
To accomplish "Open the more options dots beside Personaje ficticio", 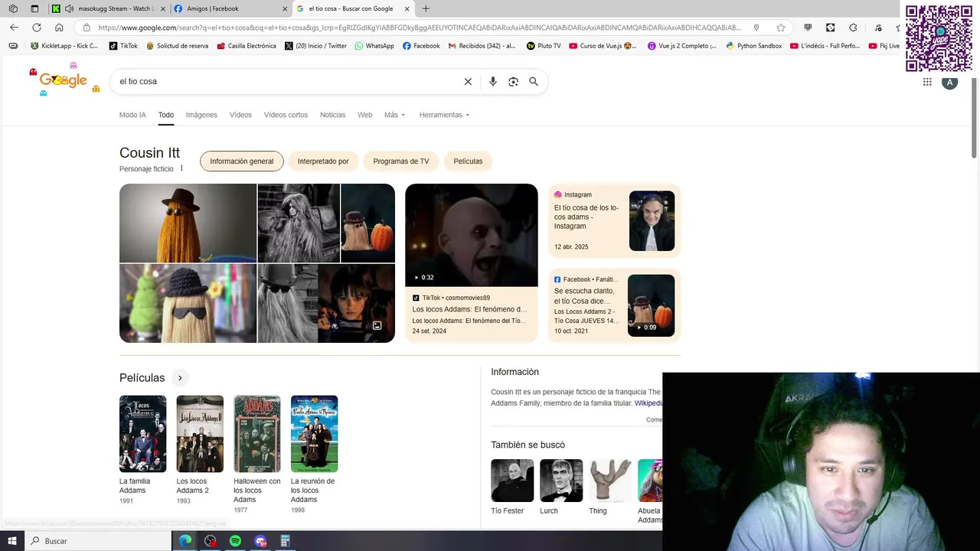I will [x=181, y=168].
